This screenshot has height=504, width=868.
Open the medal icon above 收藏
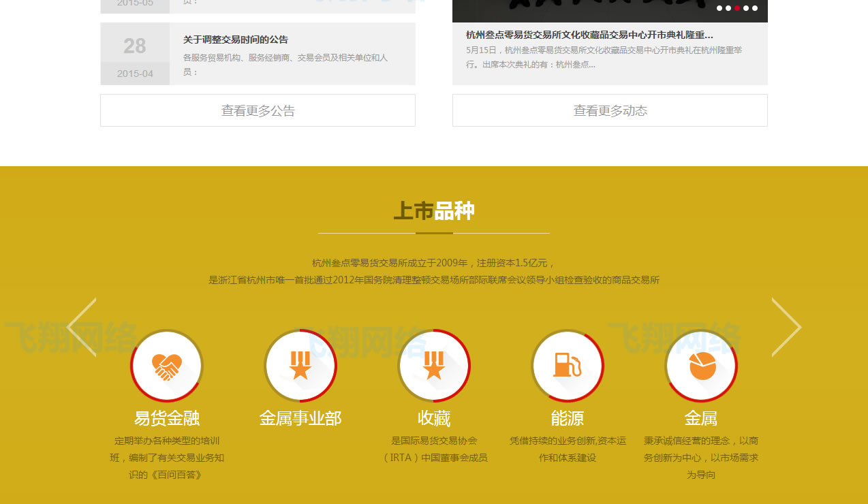tap(433, 366)
